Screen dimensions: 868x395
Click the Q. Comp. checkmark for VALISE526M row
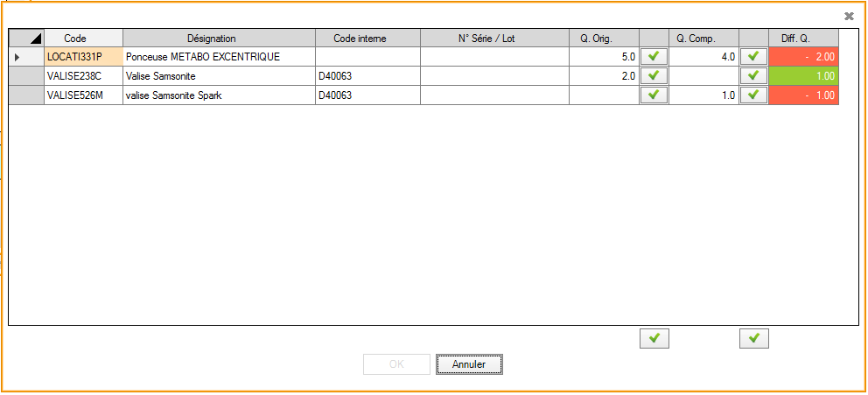click(x=753, y=95)
